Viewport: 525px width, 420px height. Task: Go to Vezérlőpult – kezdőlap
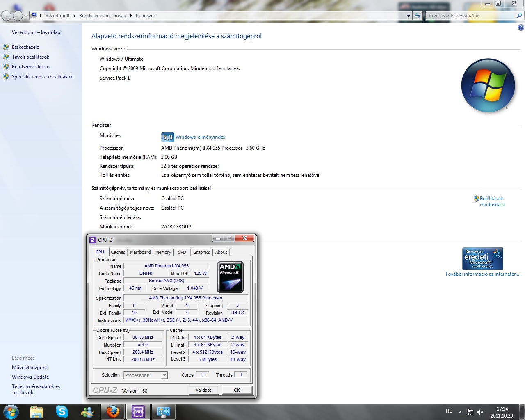click(x=36, y=32)
